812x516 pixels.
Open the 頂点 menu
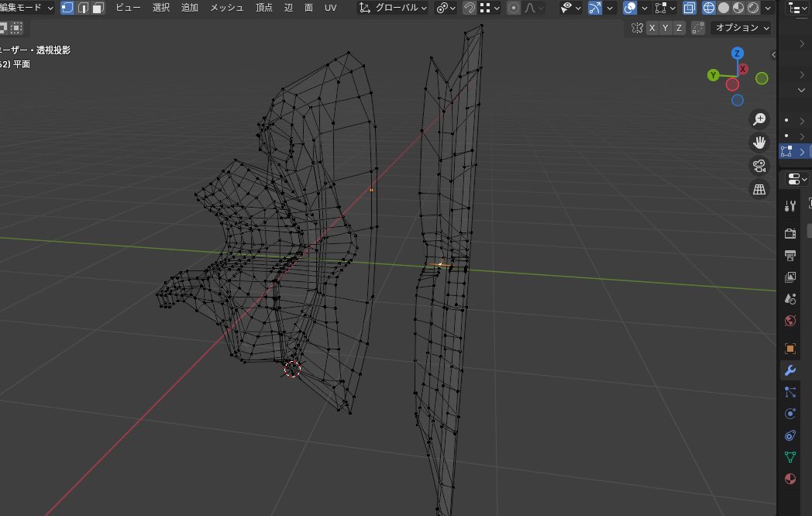coord(264,8)
